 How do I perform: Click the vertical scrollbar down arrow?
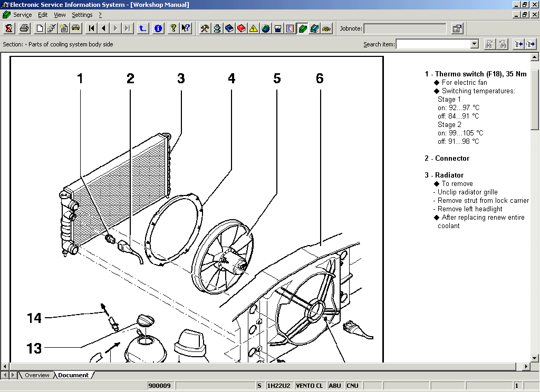(535, 358)
